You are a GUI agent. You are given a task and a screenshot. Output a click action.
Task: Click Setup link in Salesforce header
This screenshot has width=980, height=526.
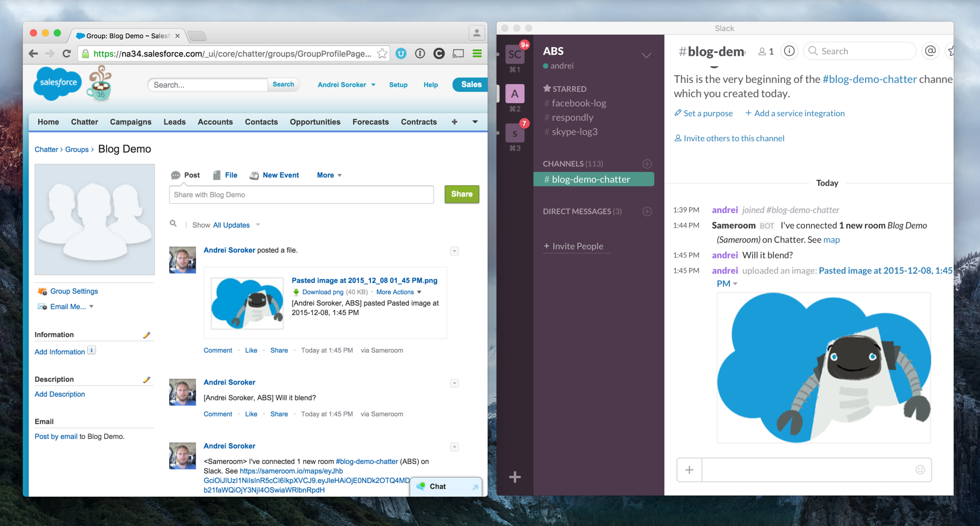coord(398,85)
